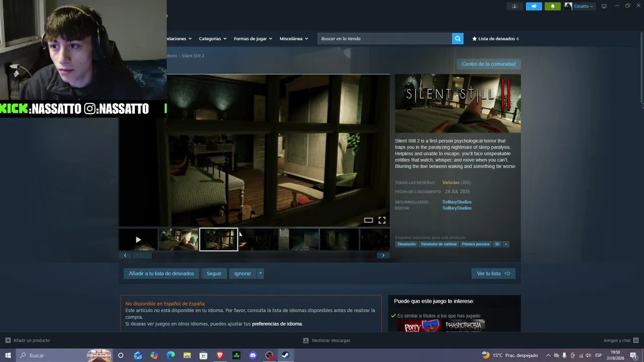Viewport: 644px width, 362px height.
Task: Open the SolitaryStudios editor link
Action: tap(457, 208)
